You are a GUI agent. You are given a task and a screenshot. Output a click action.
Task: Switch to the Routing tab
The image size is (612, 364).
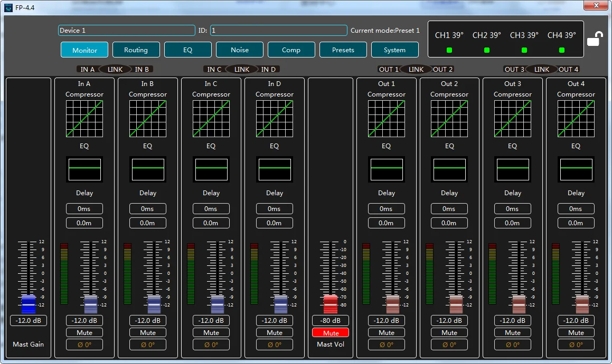coord(136,50)
